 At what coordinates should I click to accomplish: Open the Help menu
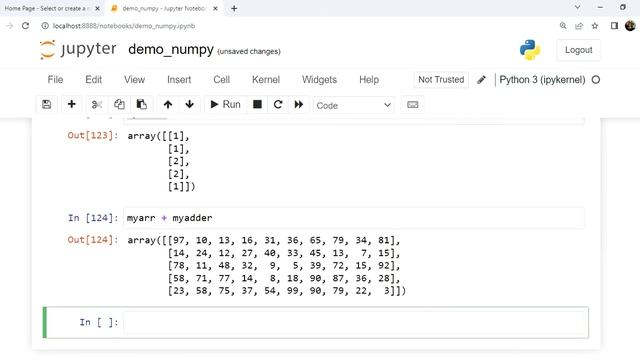[x=369, y=80]
